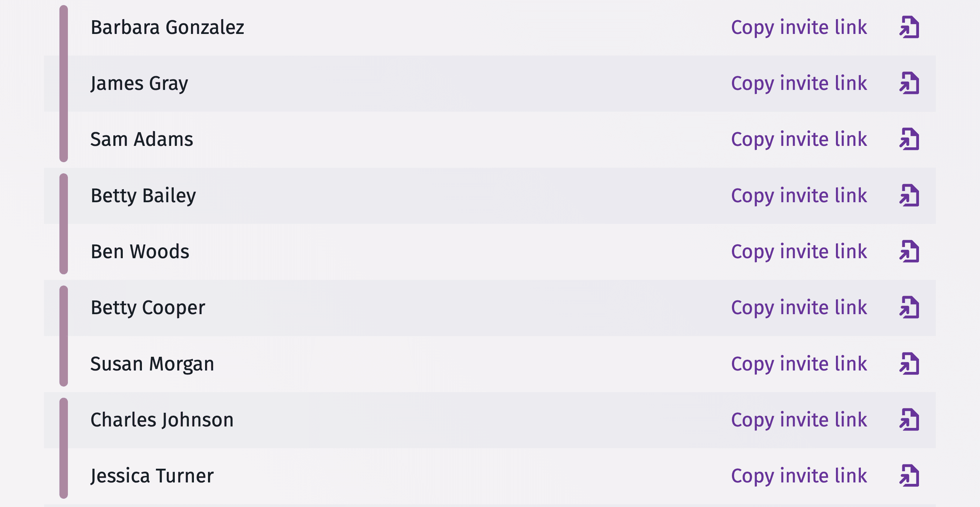
Task: Click the invite link icon for Susan Morgan
Action: [908, 362]
